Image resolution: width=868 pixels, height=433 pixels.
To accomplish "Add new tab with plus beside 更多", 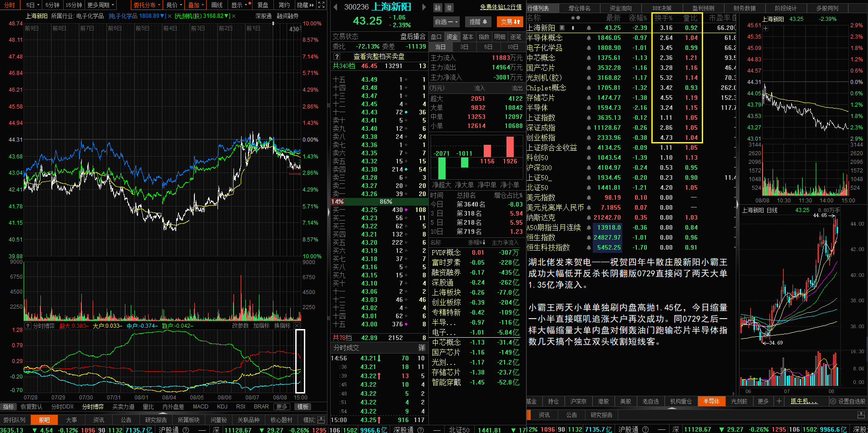I will pyautogui.click(x=779, y=401).
